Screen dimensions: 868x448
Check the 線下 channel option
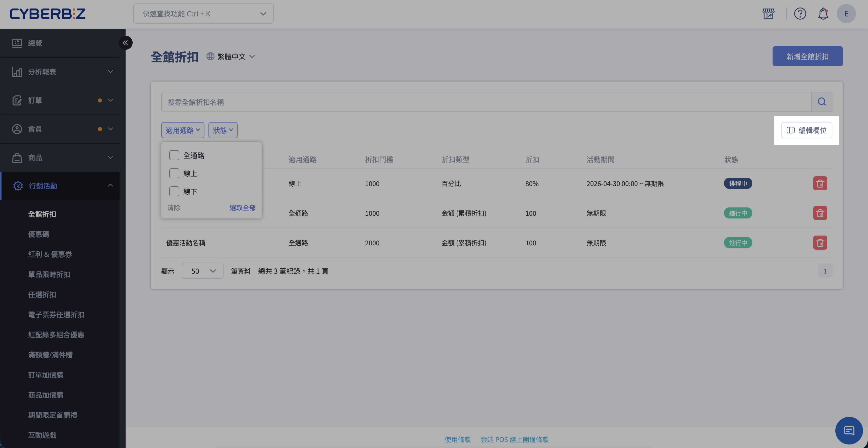click(x=174, y=192)
